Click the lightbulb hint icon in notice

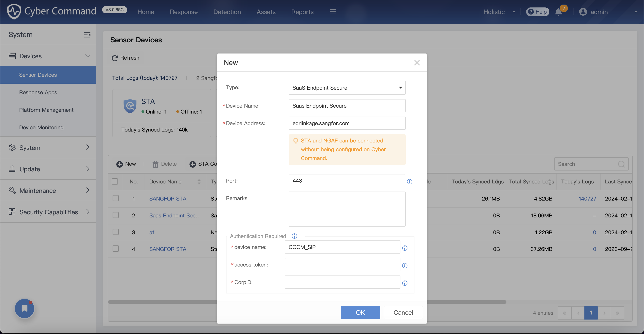(x=295, y=141)
